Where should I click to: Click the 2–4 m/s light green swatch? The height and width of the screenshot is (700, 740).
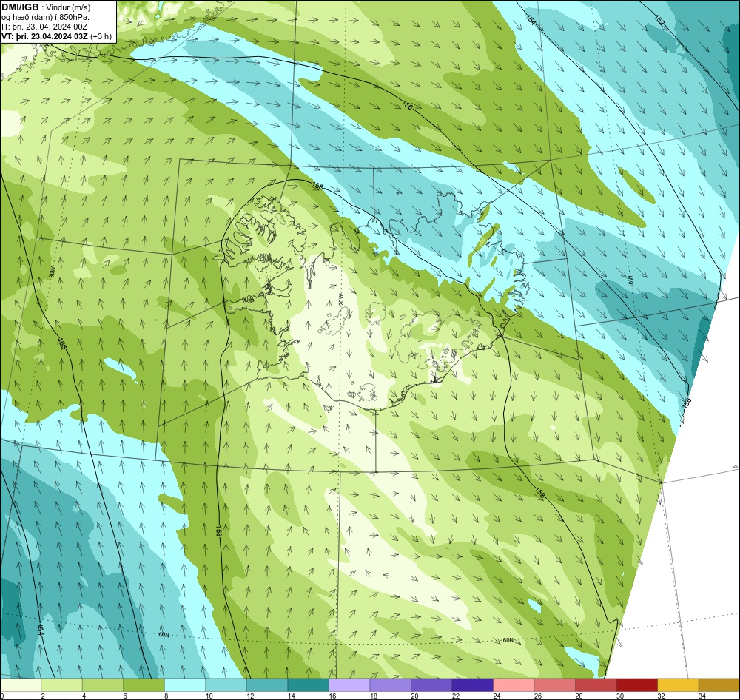[x=62, y=685]
